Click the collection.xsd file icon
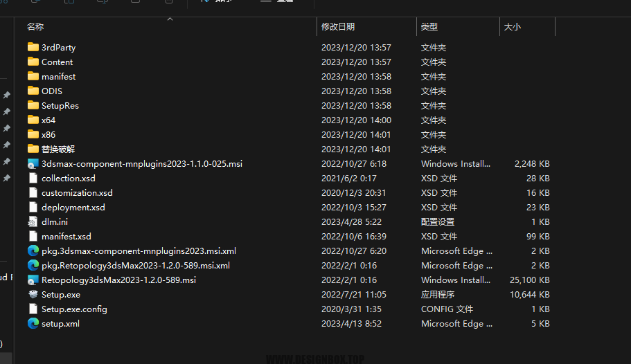This screenshot has width=631, height=364. pos(33,178)
